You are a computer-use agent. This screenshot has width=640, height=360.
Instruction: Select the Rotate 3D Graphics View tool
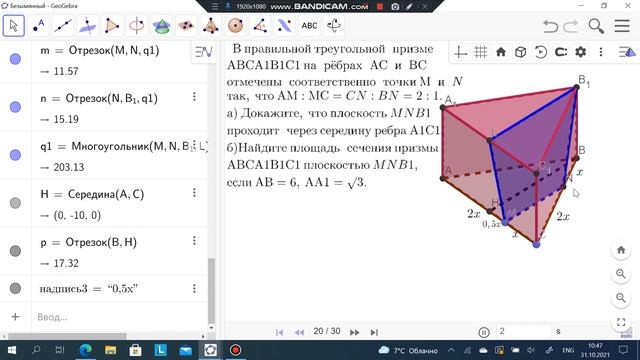tap(334, 26)
